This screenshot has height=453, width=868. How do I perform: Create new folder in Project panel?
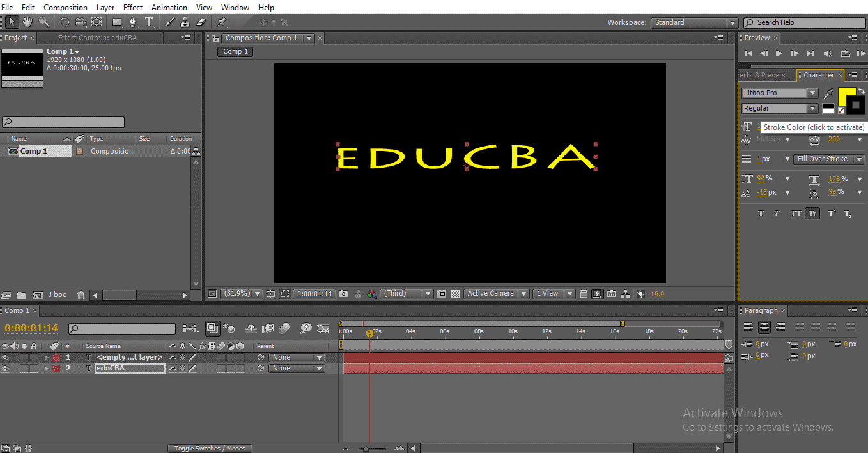[x=21, y=295]
